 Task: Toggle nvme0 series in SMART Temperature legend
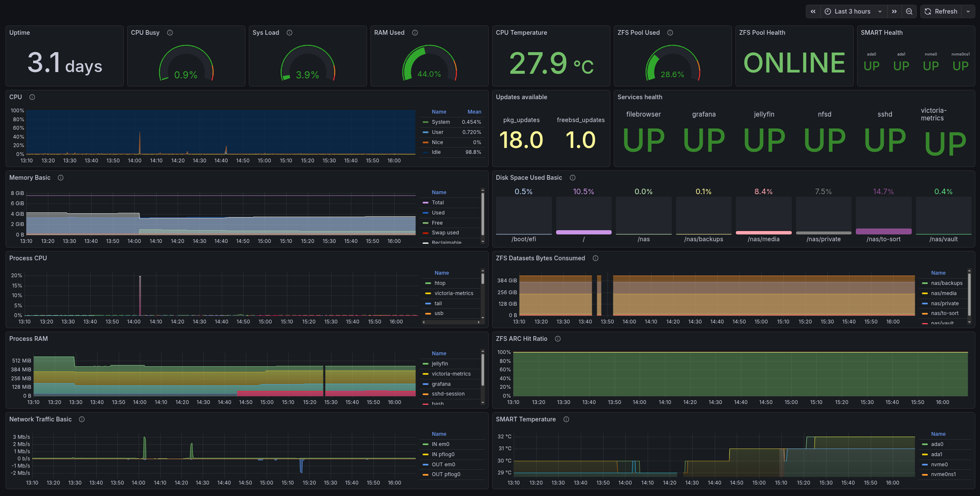939,465
